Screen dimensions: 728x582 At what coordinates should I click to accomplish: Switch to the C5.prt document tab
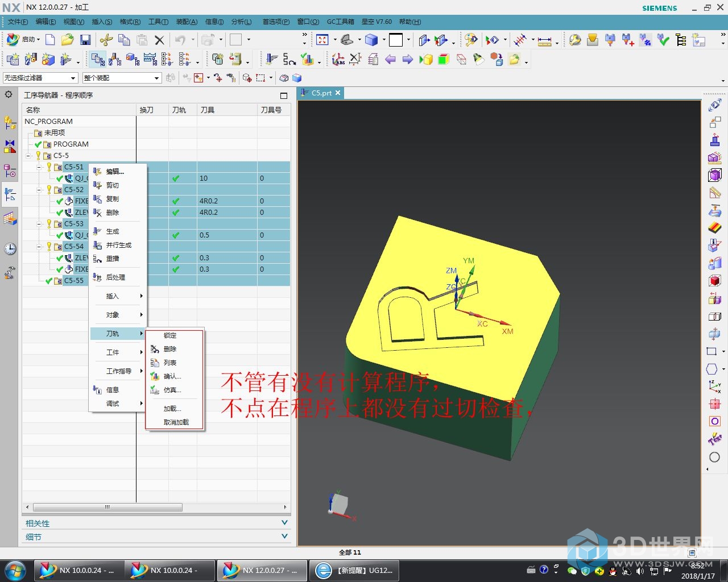321,93
